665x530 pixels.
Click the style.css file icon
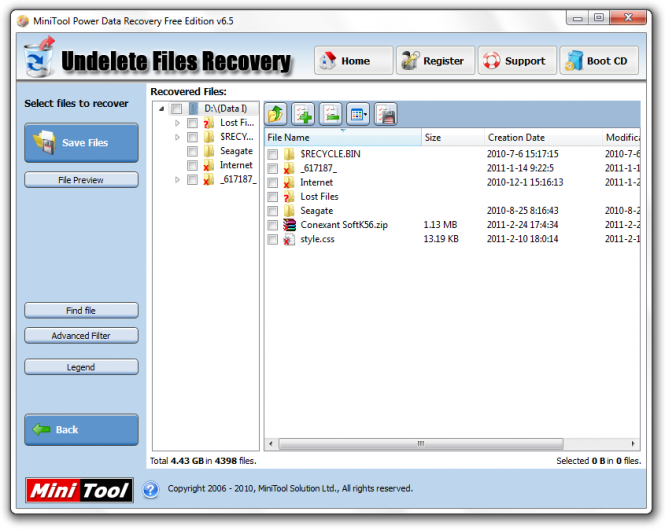coord(289,239)
